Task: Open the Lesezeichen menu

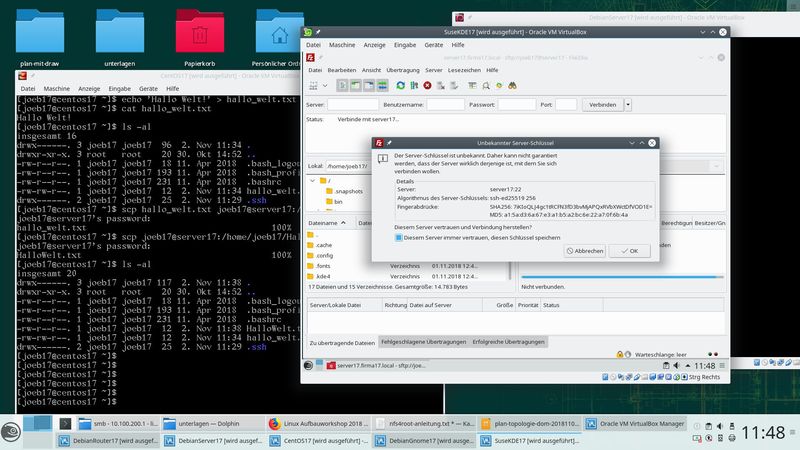Action: 464,70
